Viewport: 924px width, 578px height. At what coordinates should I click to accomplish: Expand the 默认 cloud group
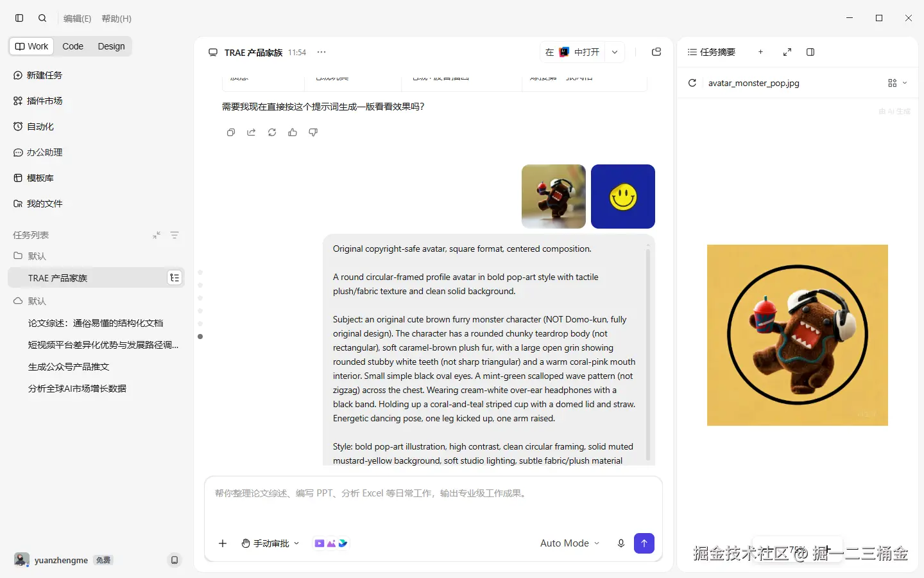point(30,301)
